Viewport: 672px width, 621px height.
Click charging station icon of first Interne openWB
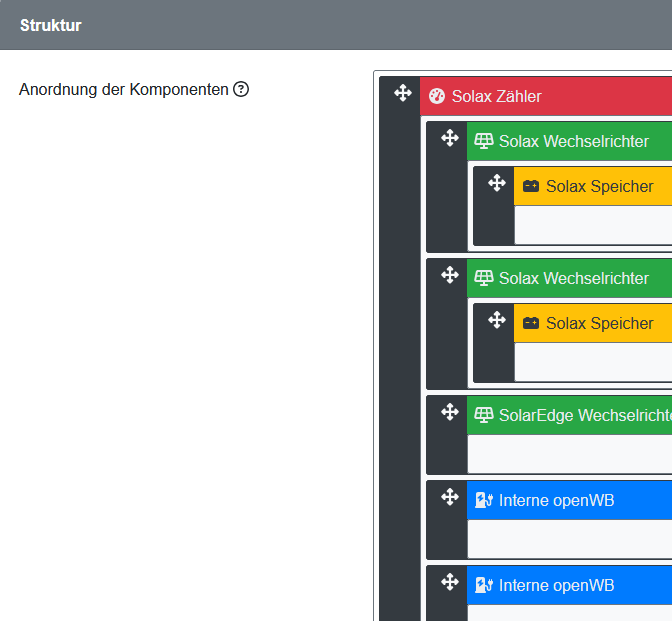484,500
